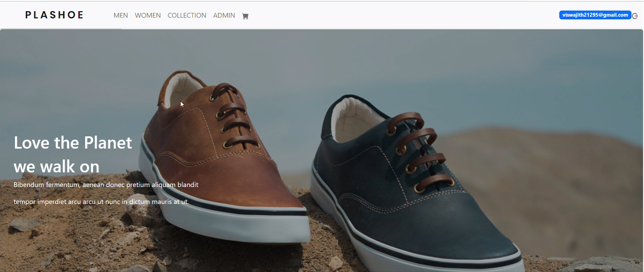This screenshot has width=644, height=272.
Task: Click the 'Bibendum fermentum' text line
Action: pyautogui.click(x=106, y=185)
